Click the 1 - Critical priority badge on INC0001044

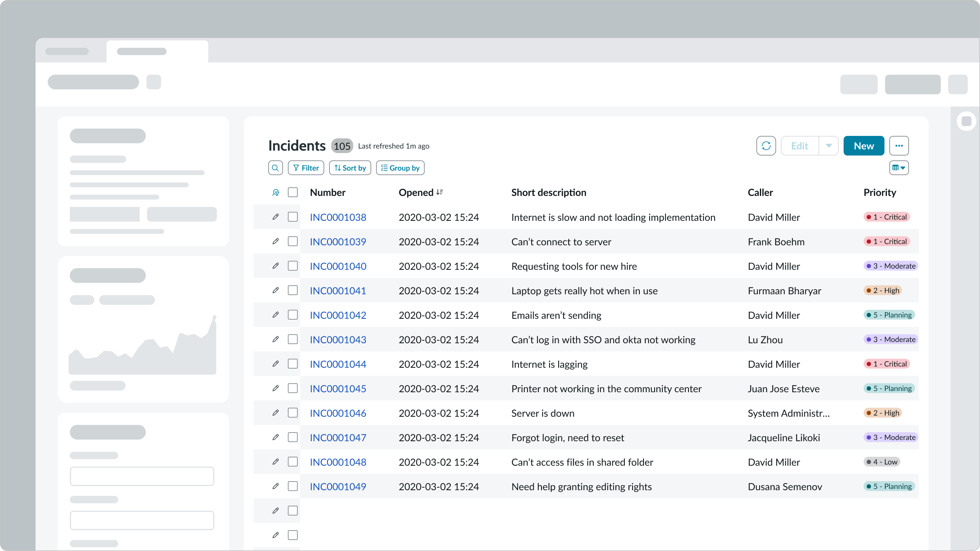click(x=886, y=364)
